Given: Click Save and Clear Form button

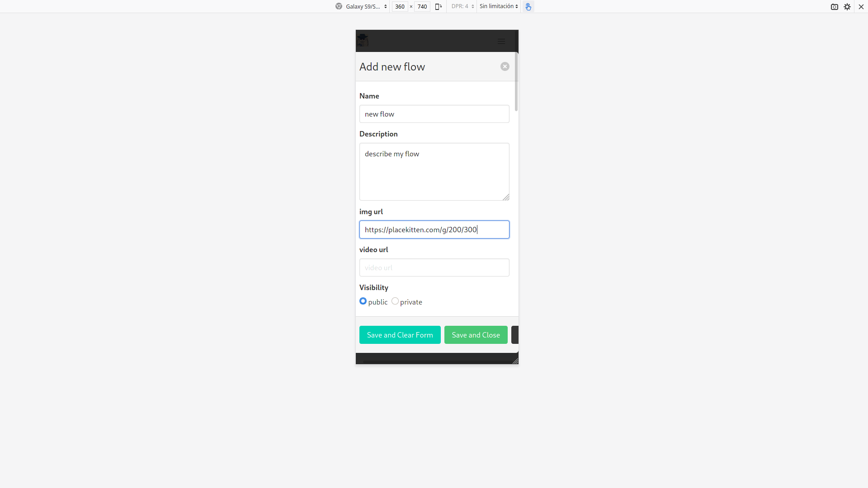Looking at the screenshot, I should (x=400, y=335).
